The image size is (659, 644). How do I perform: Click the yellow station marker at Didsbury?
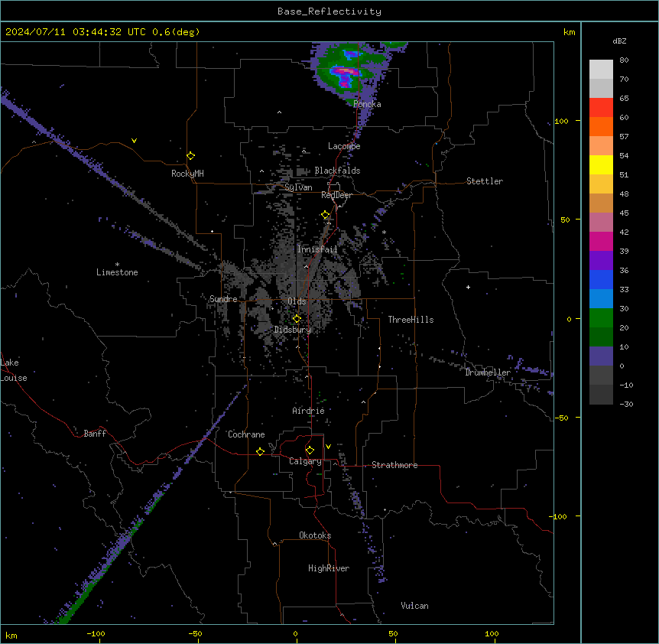click(x=297, y=319)
